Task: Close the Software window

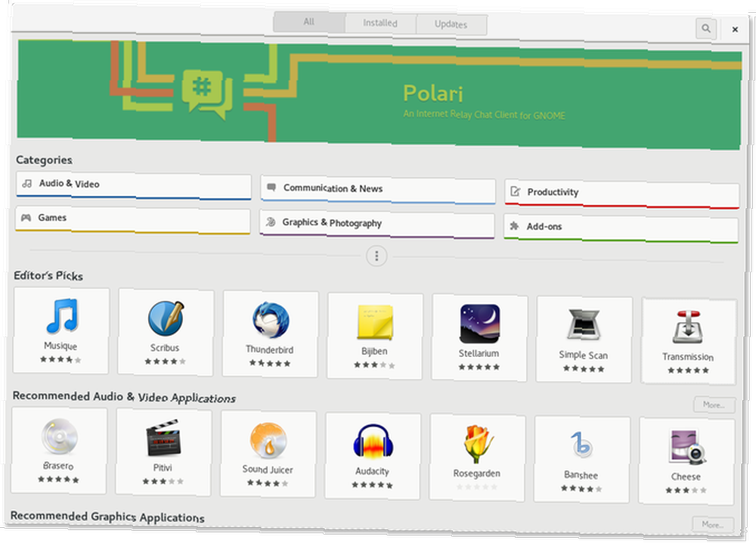Action: [x=735, y=29]
